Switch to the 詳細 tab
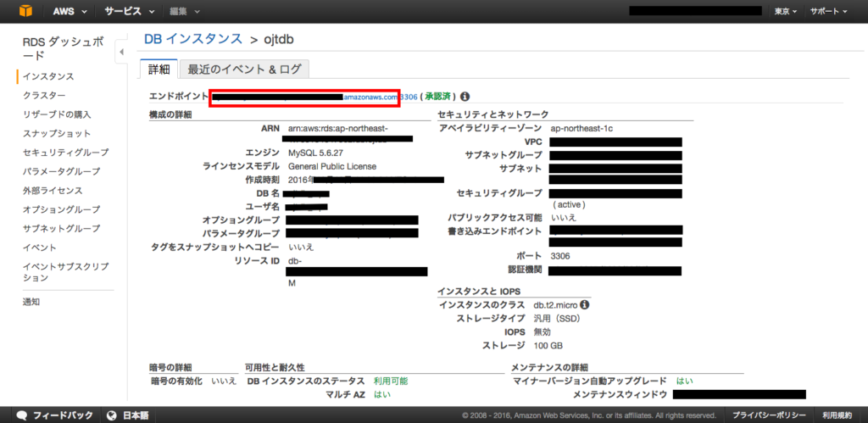The image size is (868, 423). (x=159, y=70)
